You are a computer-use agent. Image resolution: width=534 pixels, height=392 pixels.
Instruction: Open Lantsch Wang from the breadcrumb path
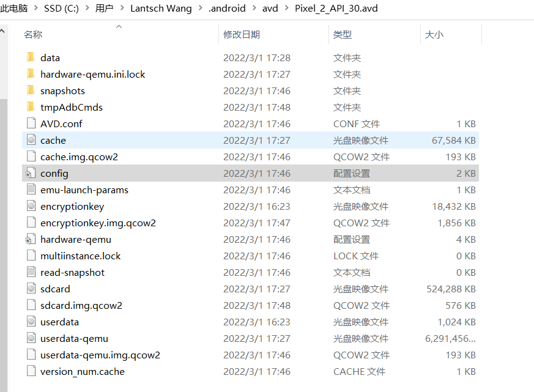(x=161, y=9)
